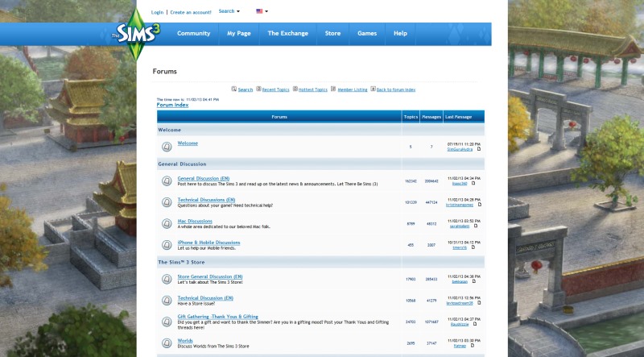Image resolution: width=644 pixels, height=357 pixels.
Task: Click the status icon beside Mac Discussions
Action: point(167,224)
